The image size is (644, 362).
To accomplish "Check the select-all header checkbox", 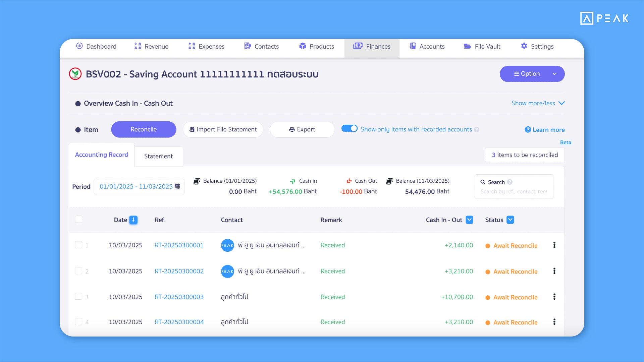I will point(78,219).
